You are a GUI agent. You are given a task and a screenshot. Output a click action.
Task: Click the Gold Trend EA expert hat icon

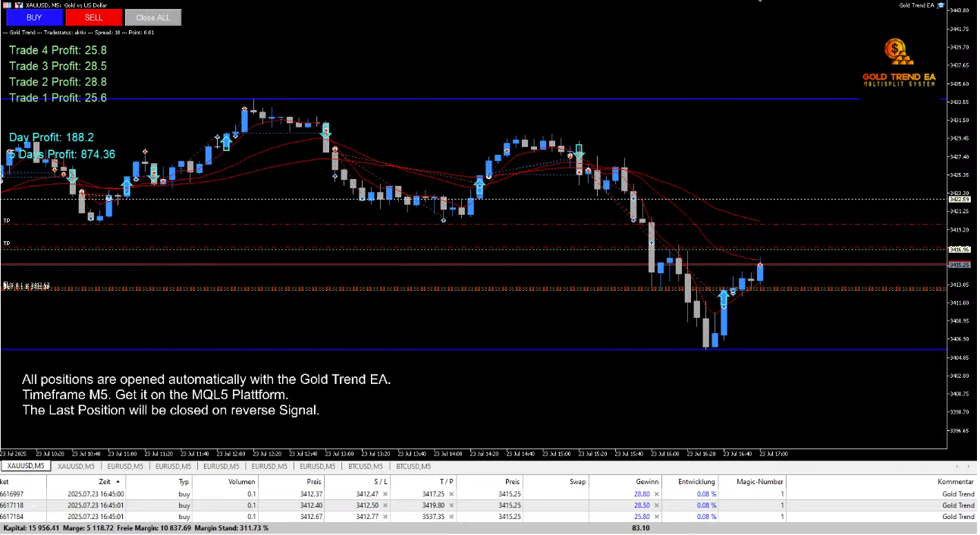(941, 5)
